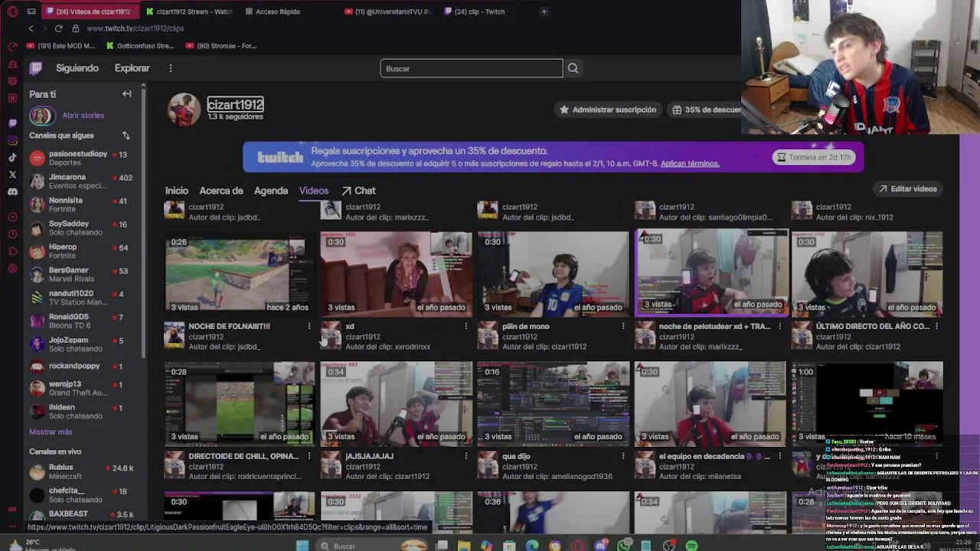Click Mostrar más under followed channels
980x551 pixels.
pos(51,432)
